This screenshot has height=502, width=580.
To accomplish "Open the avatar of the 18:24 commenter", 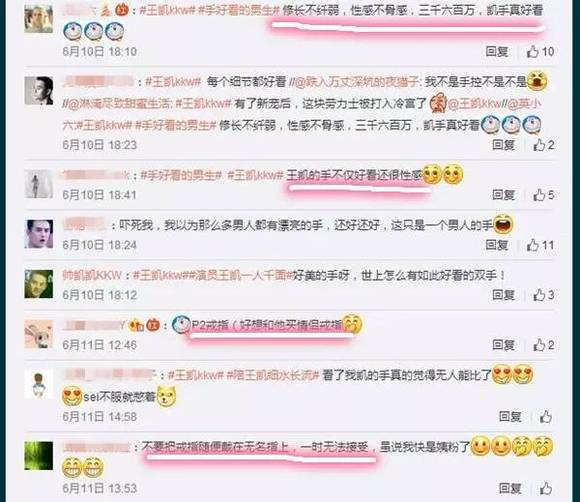I will 39,234.
